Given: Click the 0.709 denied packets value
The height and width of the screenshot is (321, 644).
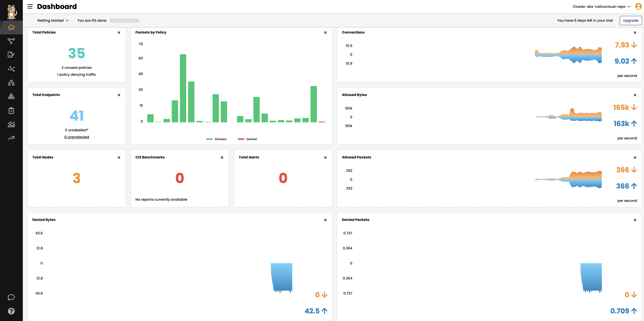Looking at the screenshot, I should click(619, 311).
